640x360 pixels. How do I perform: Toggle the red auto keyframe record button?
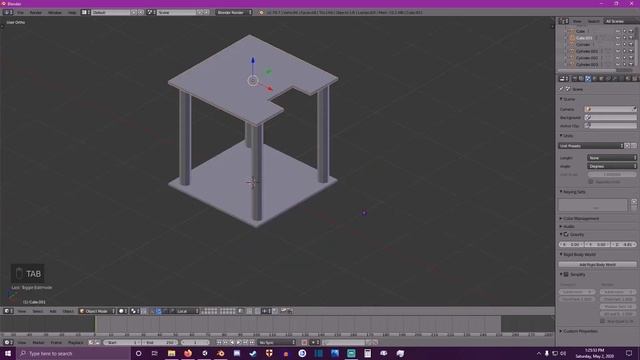(304, 342)
